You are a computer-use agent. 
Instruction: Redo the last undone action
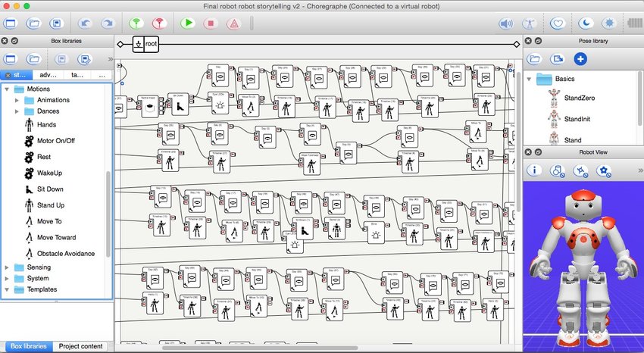108,23
